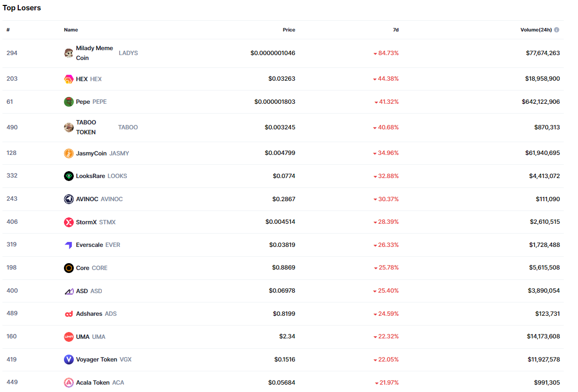
Task: Sort by Volume(24h) column header
Action: 536,30
